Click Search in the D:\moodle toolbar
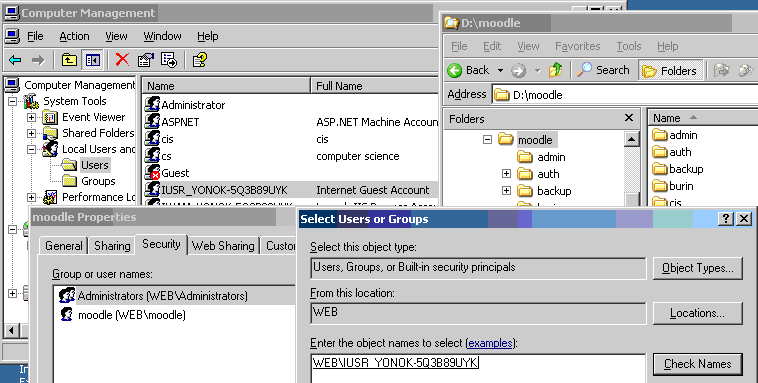 [604, 71]
